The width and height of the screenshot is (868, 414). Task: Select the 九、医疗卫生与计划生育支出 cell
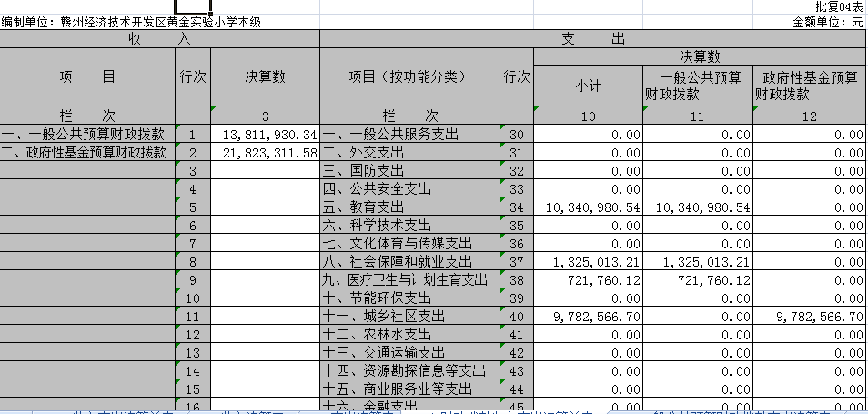409,279
